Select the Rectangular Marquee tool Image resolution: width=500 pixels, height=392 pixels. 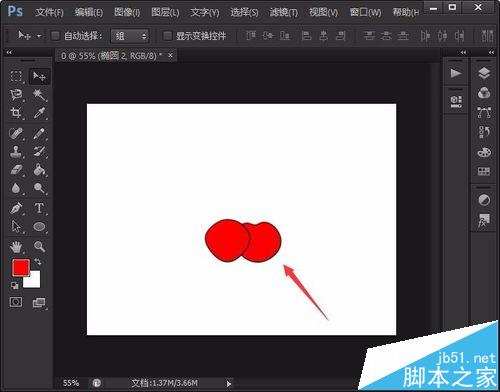16,76
